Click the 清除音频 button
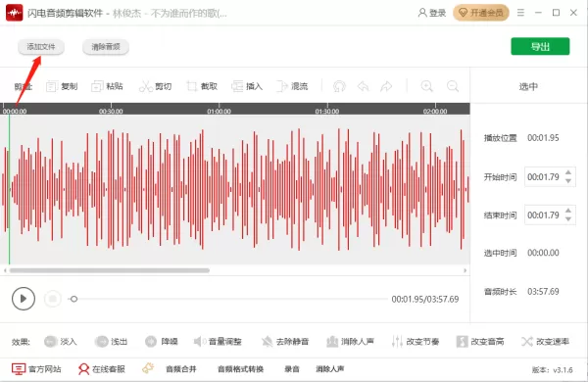Viewport: 588px width, 382px height. (106, 47)
